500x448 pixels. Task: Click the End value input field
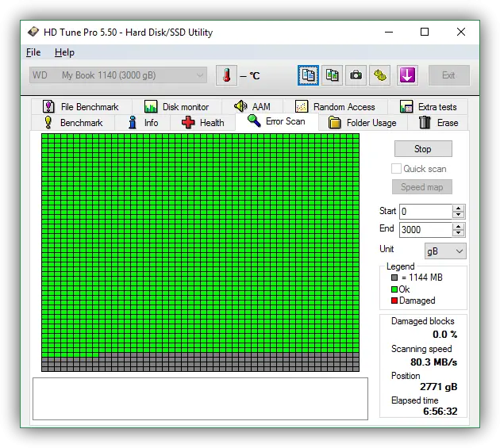[x=425, y=230]
